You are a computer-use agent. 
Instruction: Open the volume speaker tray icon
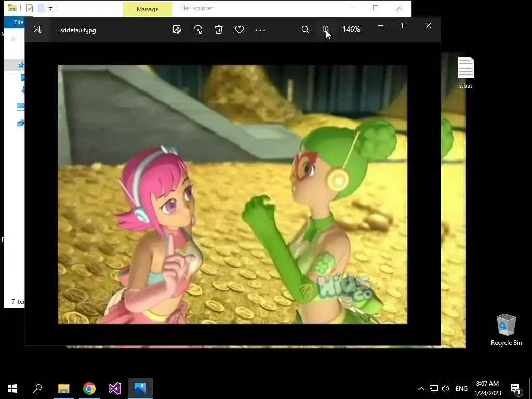point(446,389)
